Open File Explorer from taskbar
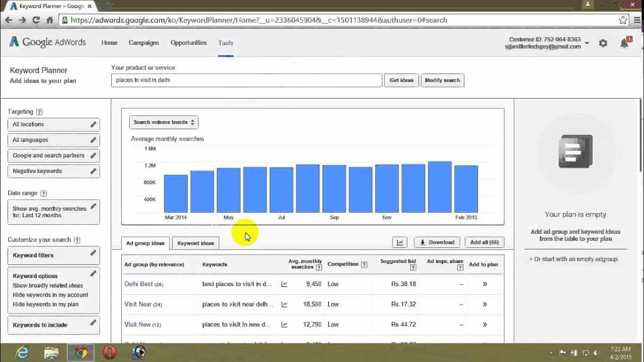The width and height of the screenshot is (644, 362). 52,353
